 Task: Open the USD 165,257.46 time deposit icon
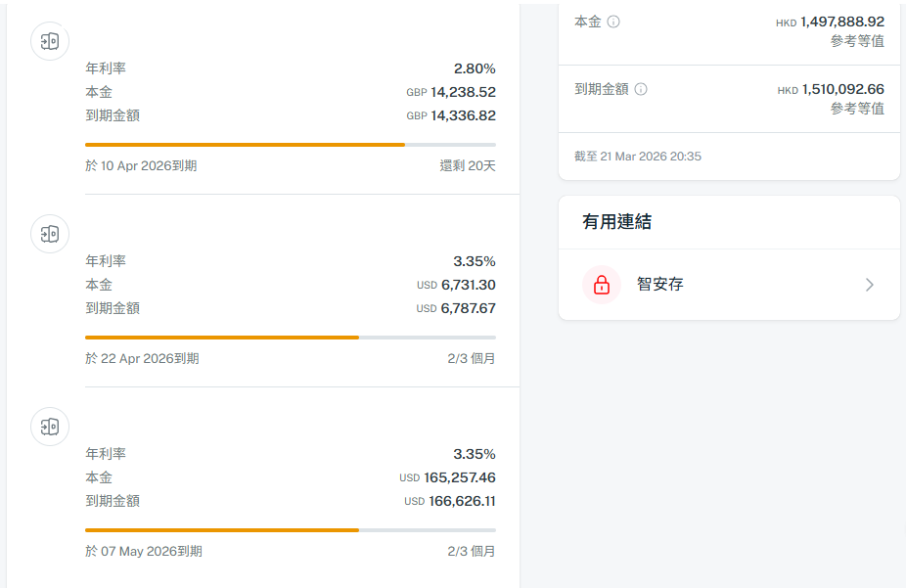[x=50, y=427]
